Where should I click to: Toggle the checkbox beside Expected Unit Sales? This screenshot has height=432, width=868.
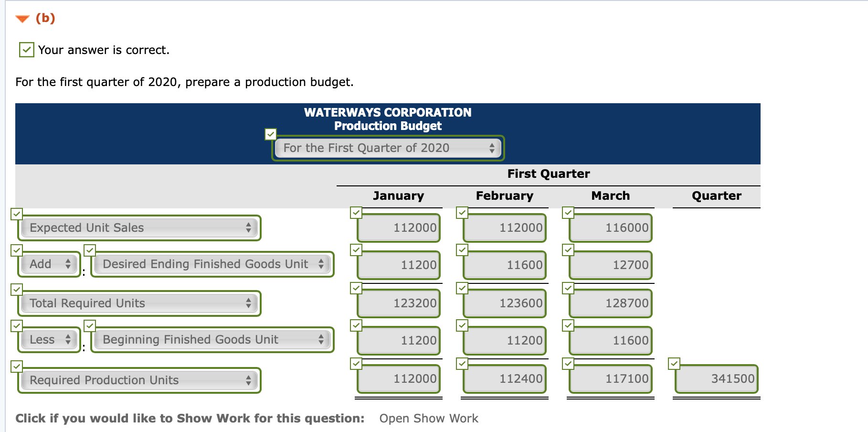pyautogui.click(x=17, y=214)
